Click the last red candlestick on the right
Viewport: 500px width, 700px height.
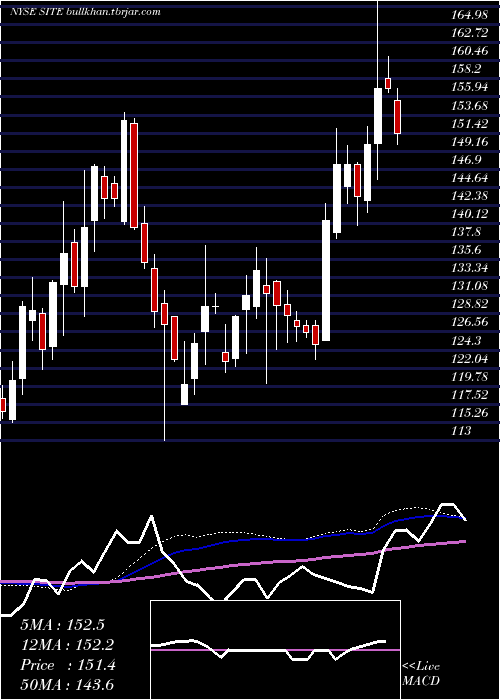point(397,117)
